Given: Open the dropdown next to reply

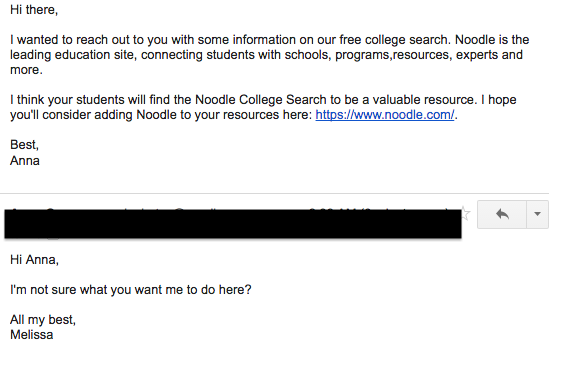Looking at the screenshot, I should click(x=537, y=214).
